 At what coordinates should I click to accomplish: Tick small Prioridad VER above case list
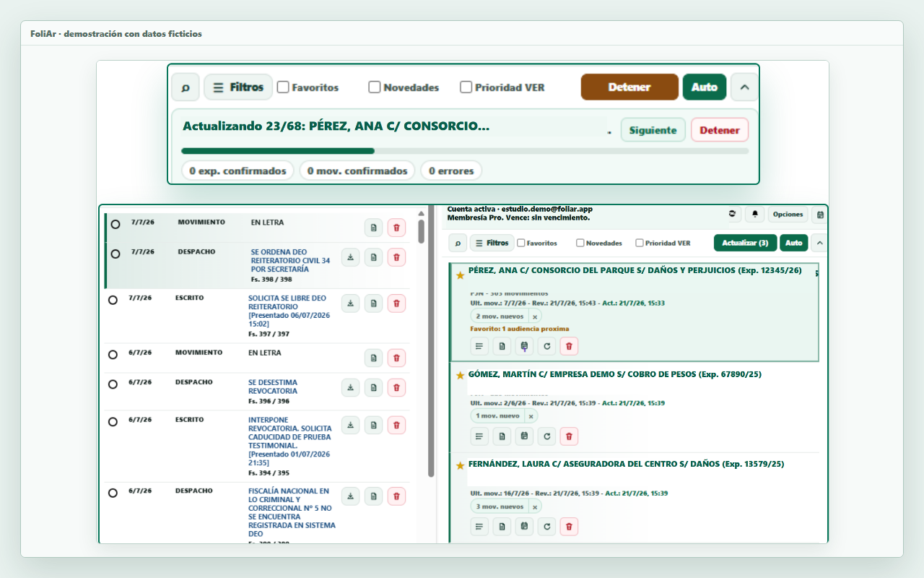pos(640,243)
